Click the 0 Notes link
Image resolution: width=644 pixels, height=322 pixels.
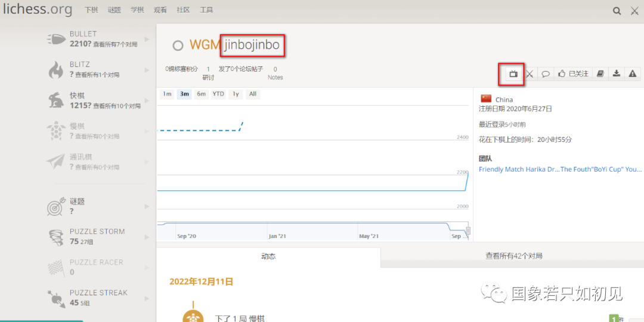click(x=275, y=73)
